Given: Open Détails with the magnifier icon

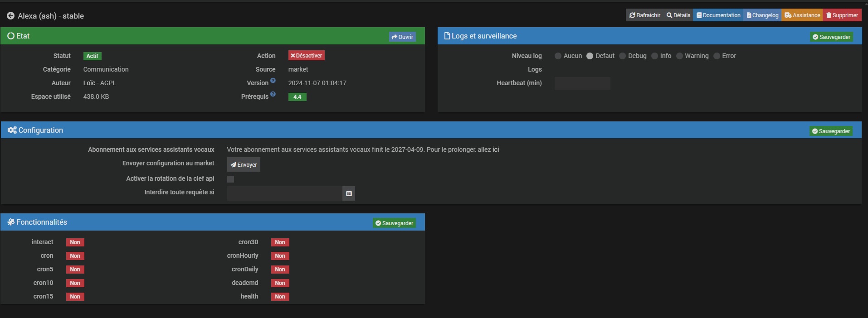Looking at the screenshot, I should click(x=678, y=15).
